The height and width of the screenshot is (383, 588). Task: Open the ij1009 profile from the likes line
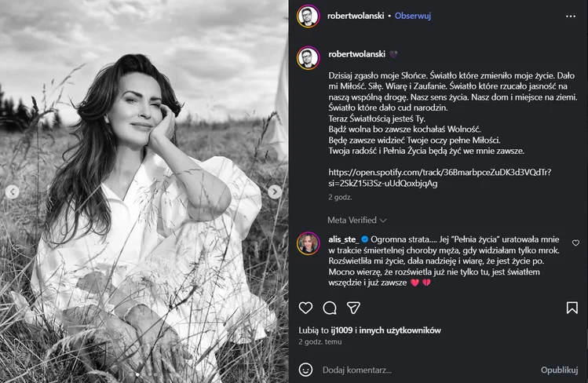(343, 330)
